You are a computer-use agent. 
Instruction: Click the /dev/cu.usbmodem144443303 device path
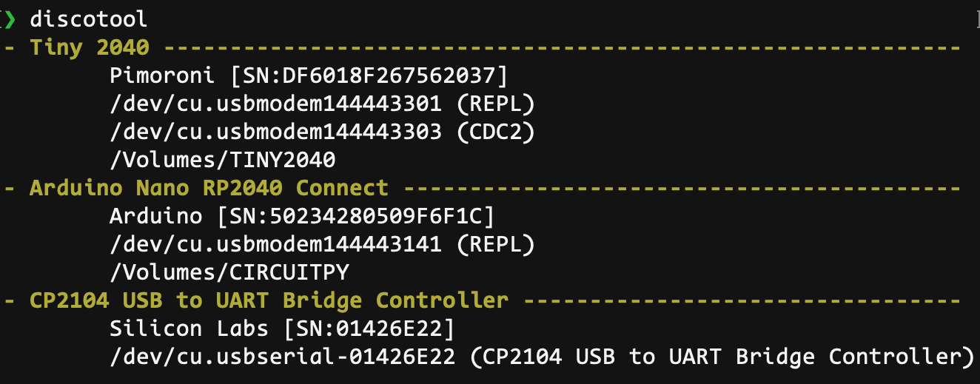click(275, 132)
